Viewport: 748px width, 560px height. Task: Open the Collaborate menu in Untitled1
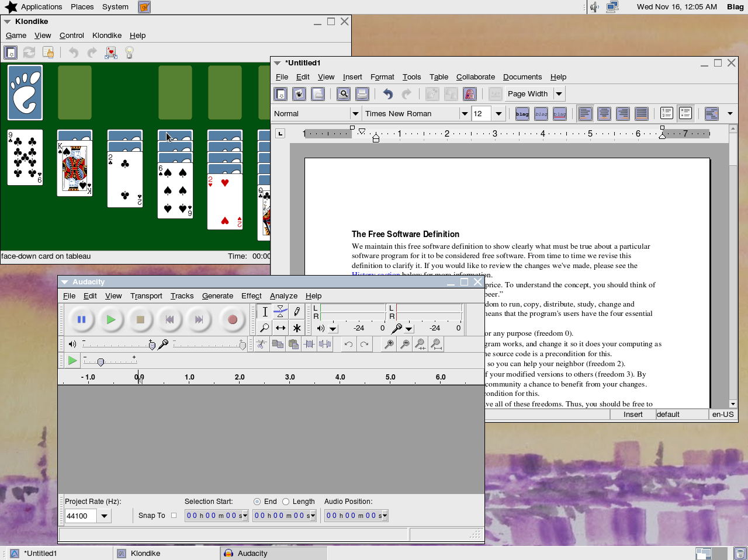(x=476, y=77)
